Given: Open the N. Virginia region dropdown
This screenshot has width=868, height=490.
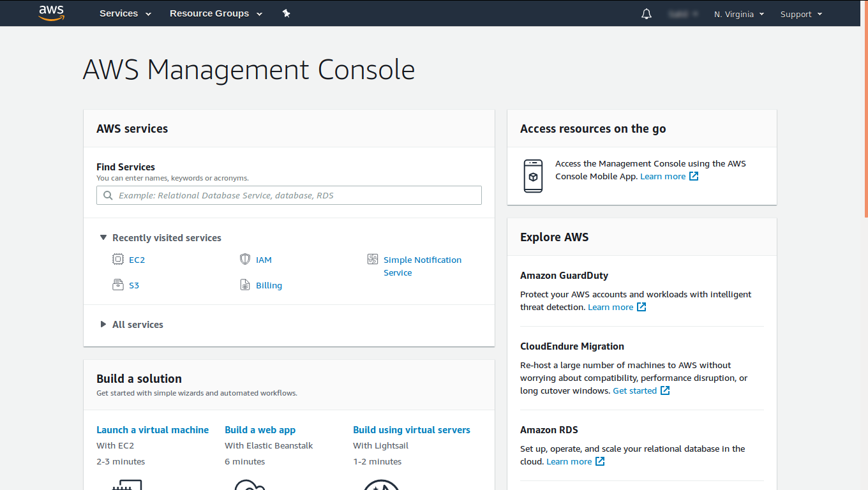Looking at the screenshot, I should 738,14.
